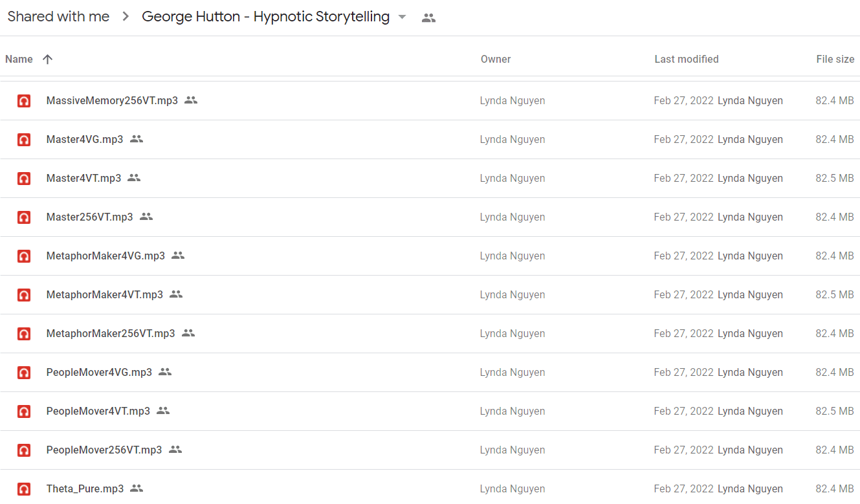Click the Owner column header

pos(496,60)
